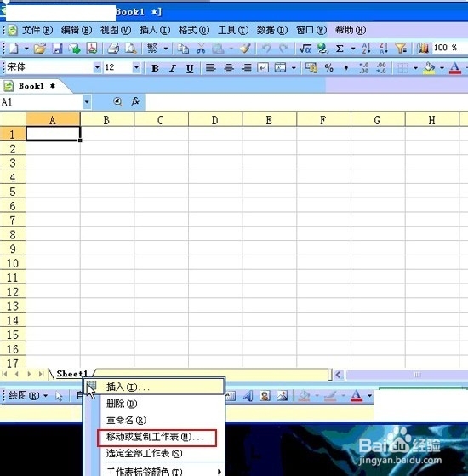Sort the data descending Z to A

pos(384,49)
